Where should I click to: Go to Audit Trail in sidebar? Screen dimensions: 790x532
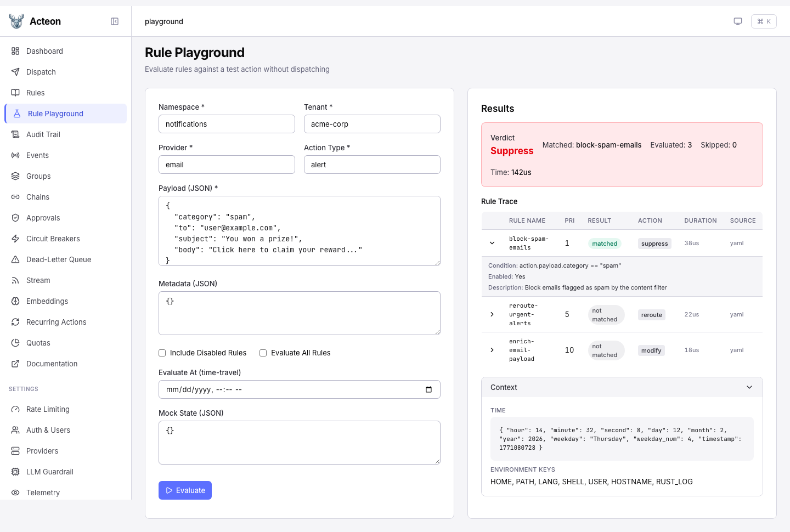coord(43,134)
